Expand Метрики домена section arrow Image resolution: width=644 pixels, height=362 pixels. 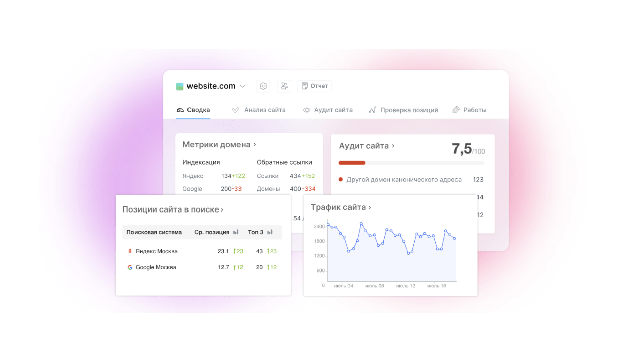click(255, 144)
